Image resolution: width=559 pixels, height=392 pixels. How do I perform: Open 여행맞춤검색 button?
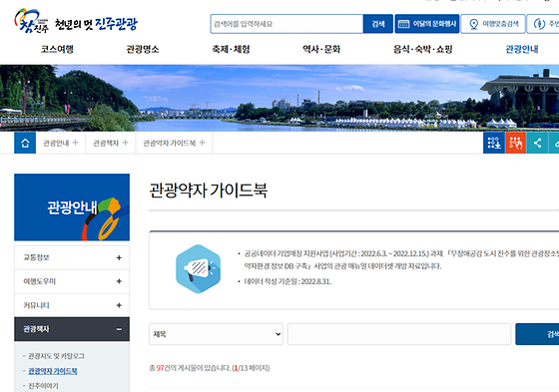coord(493,24)
